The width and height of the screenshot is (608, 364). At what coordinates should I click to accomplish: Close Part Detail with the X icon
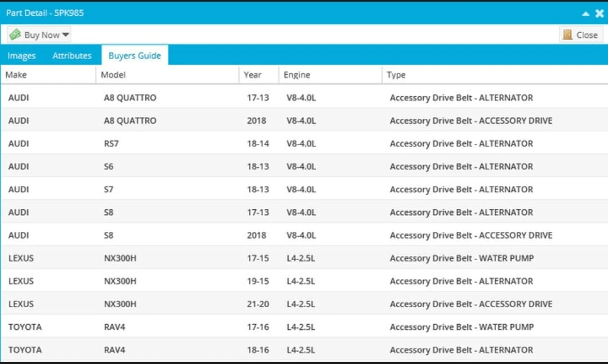pos(600,14)
